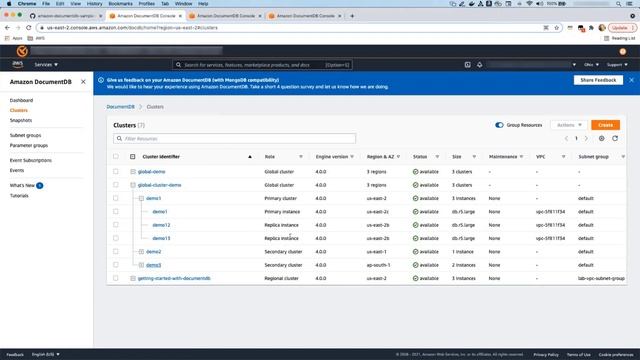Open Event Subscriptions in the sidebar
The image size is (640, 360).
click(x=31, y=160)
